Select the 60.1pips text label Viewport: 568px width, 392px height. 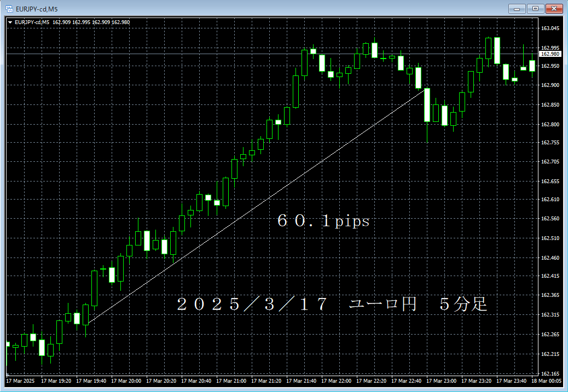pyautogui.click(x=323, y=221)
